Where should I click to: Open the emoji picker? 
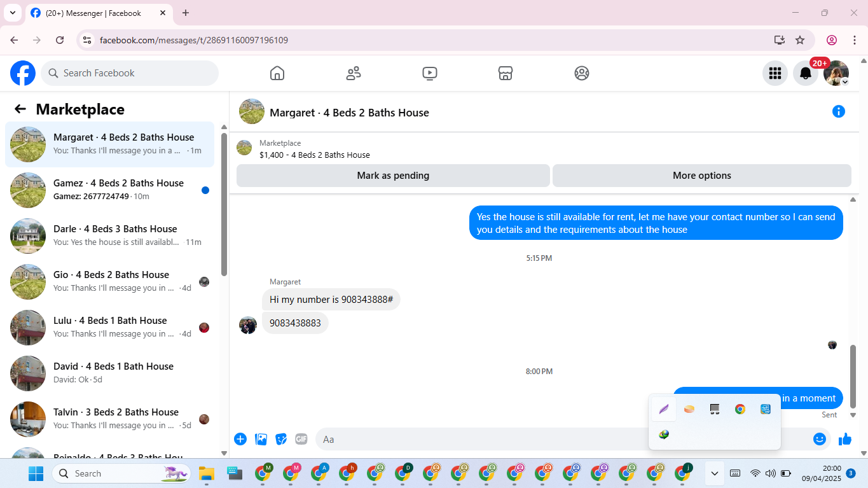[x=820, y=439]
